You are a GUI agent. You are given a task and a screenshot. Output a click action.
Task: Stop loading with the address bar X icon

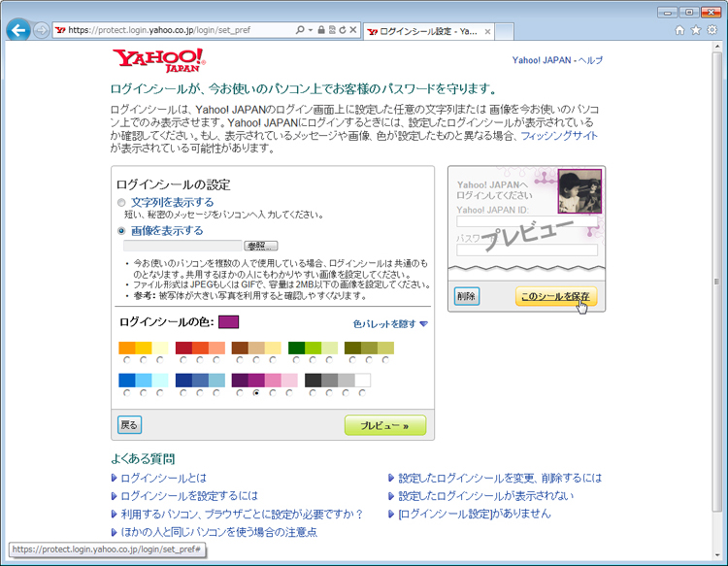(x=353, y=30)
